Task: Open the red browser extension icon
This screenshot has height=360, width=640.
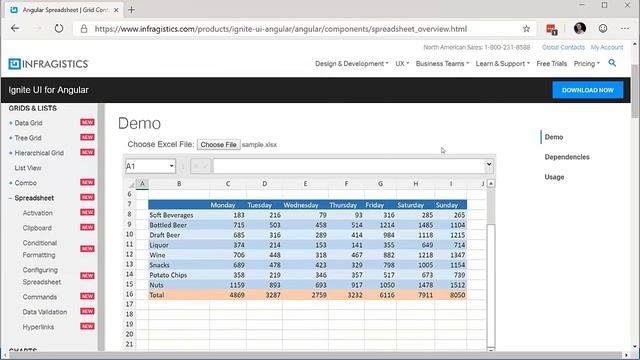Action: tap(551, 29)
